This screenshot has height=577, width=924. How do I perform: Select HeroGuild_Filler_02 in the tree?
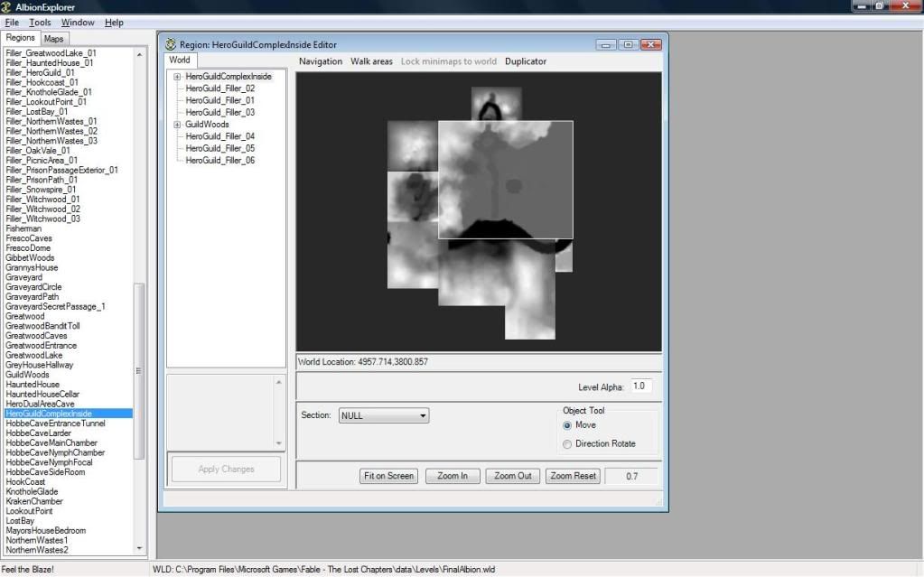coord(219,88)
